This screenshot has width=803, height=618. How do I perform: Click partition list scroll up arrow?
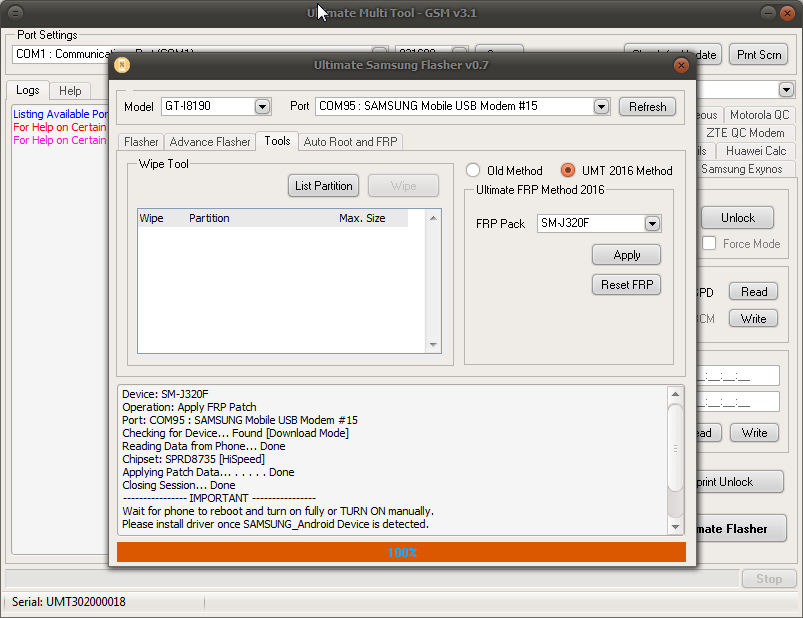[433, 218]
